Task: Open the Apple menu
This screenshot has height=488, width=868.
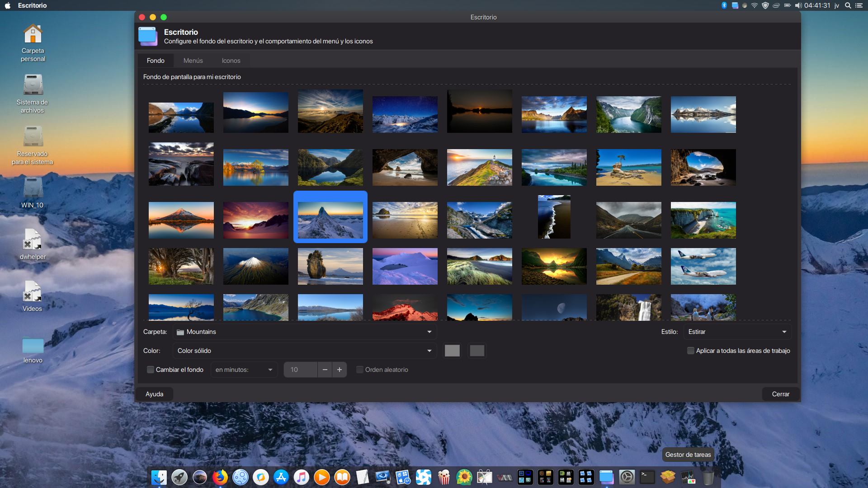Action: [x=8, y=5]
